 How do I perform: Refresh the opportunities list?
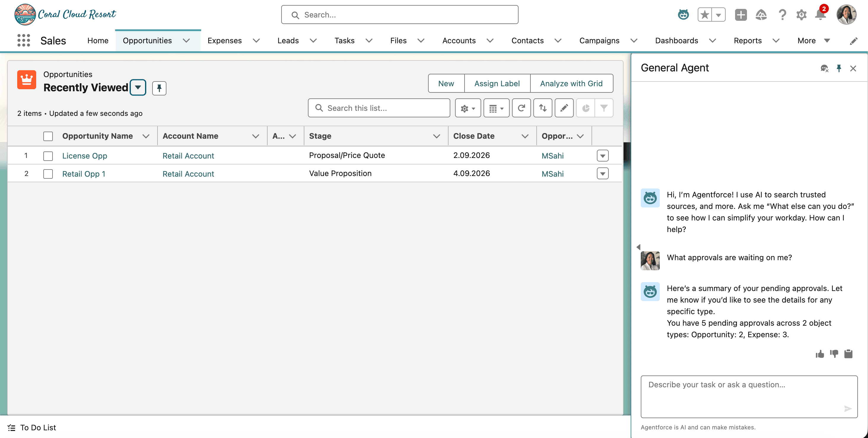(521, 108)
